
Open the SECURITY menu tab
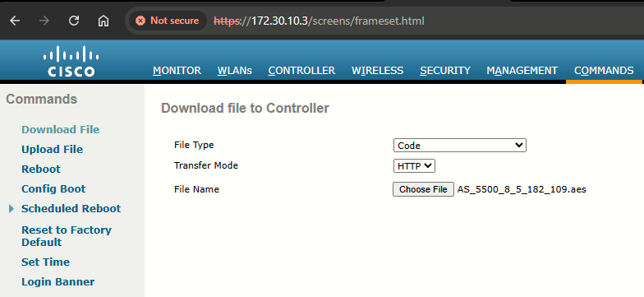[445, 71]
